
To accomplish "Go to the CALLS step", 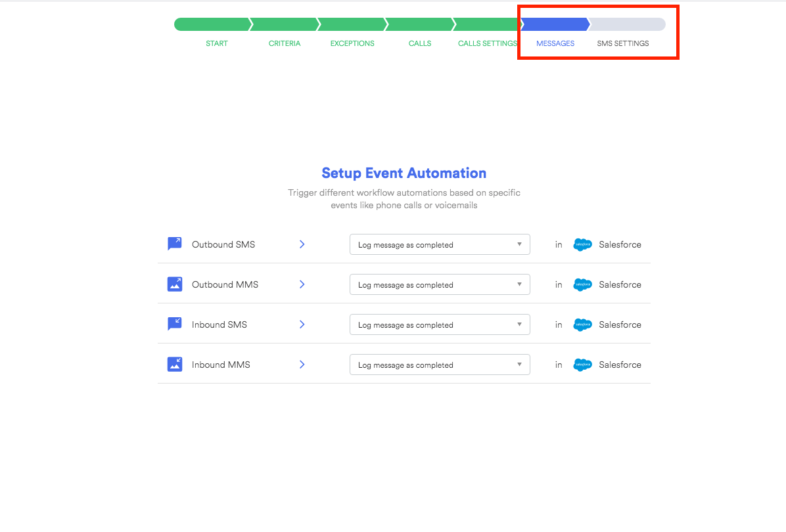I will (x=419, y=43).
